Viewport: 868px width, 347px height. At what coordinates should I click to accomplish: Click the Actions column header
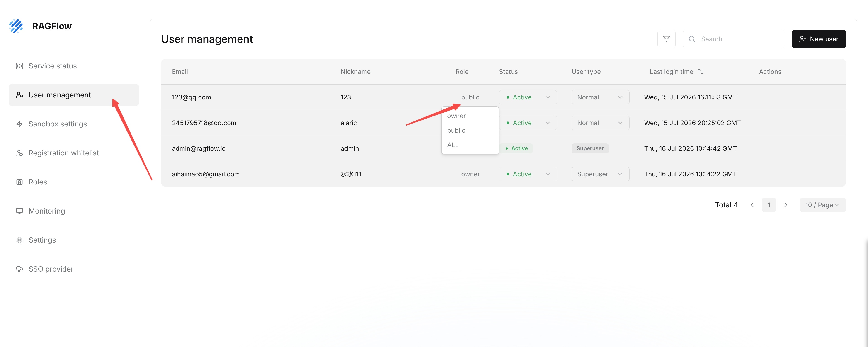click(x=770, y=72)
